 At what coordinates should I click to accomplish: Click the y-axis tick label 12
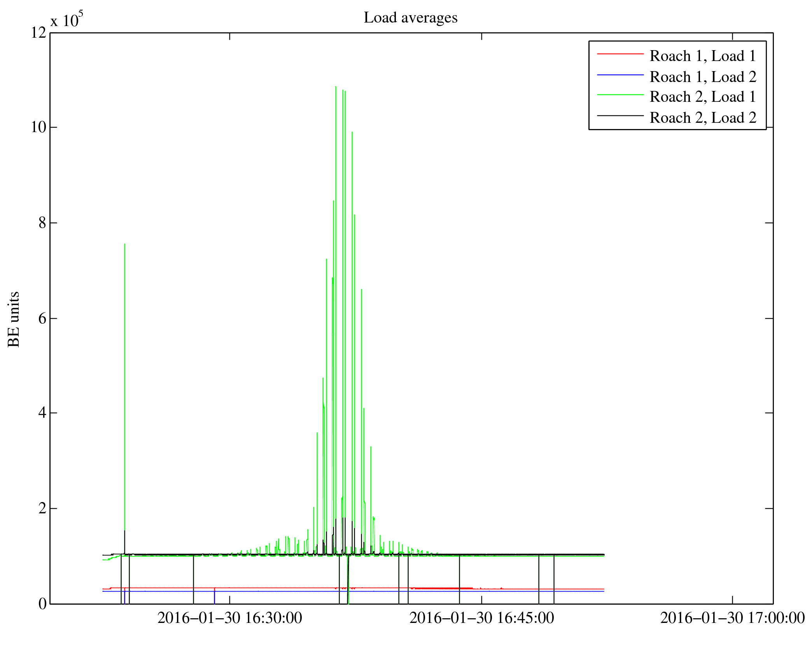(x=38, y=33)
